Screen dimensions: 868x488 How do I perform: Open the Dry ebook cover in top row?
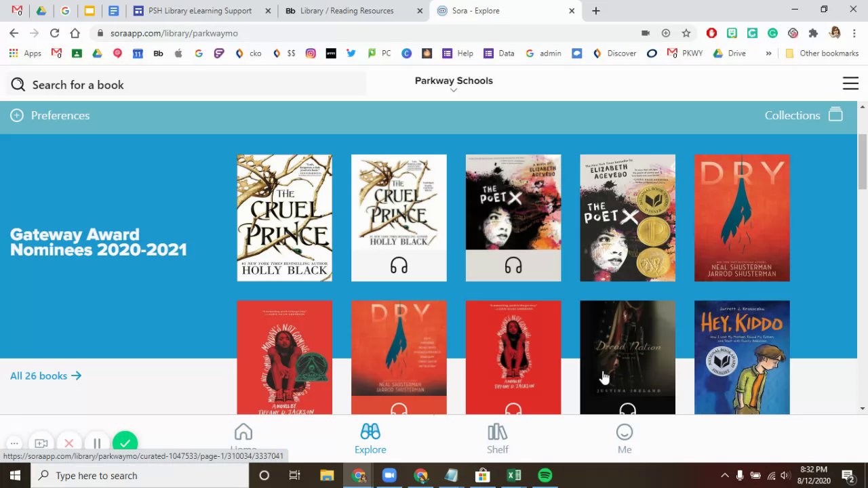742,218
